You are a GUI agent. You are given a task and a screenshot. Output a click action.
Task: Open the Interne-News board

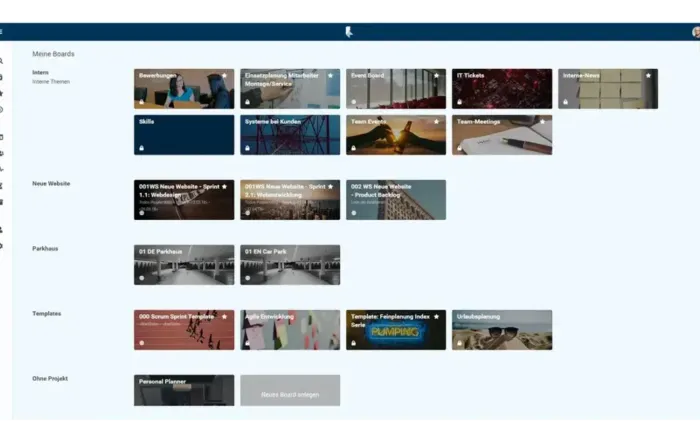pyautogui.click(x=608, y=89)
